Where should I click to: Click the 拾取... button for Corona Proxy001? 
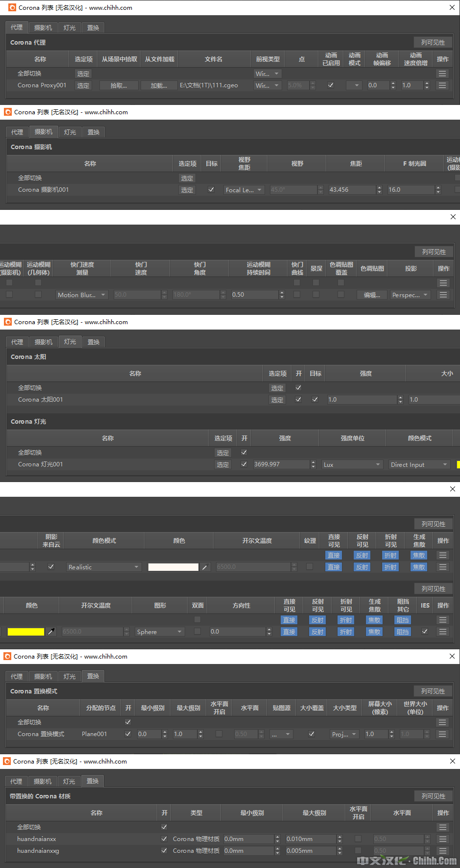[x=119, y=85]
